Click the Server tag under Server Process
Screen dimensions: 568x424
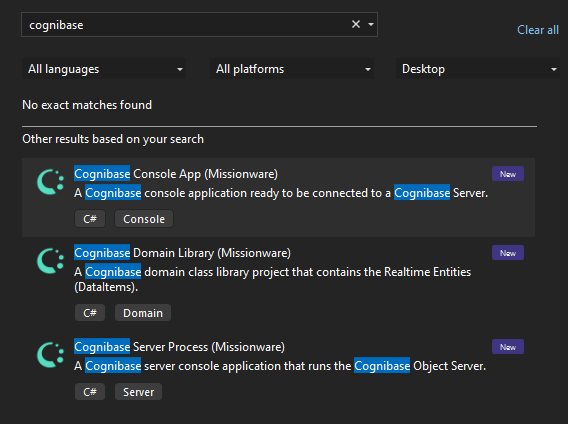coord(138,392)
